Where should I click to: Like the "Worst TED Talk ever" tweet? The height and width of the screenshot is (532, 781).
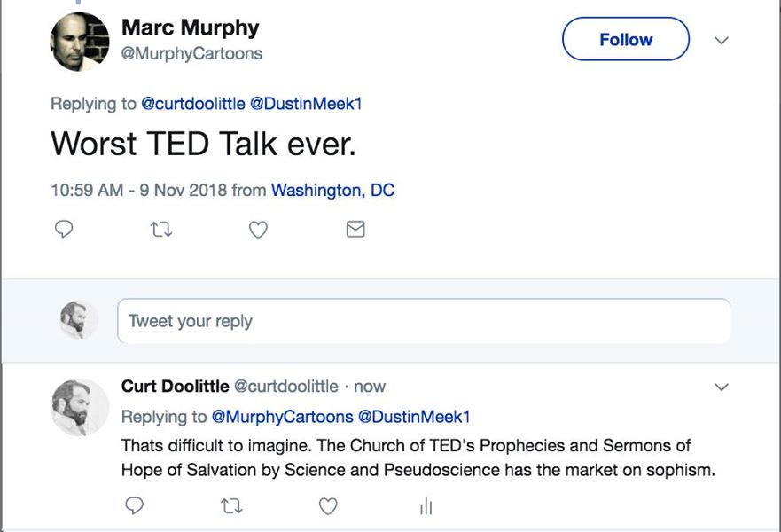pyautogui.click(x=257, y=230)
